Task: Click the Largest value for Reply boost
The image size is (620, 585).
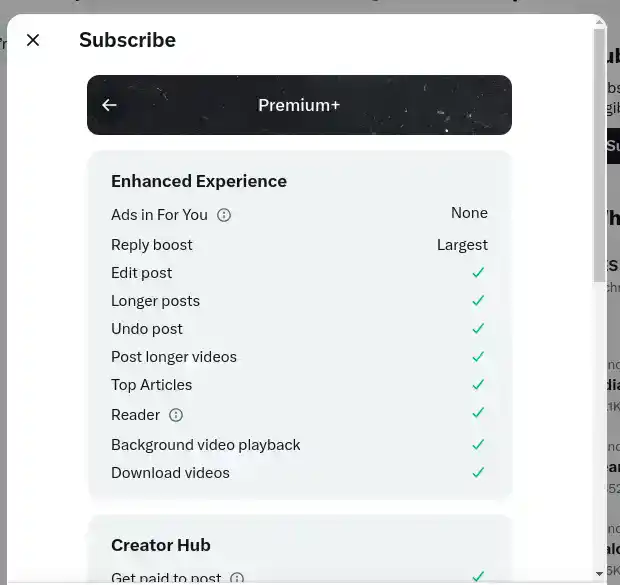Action: coord(462,245)
